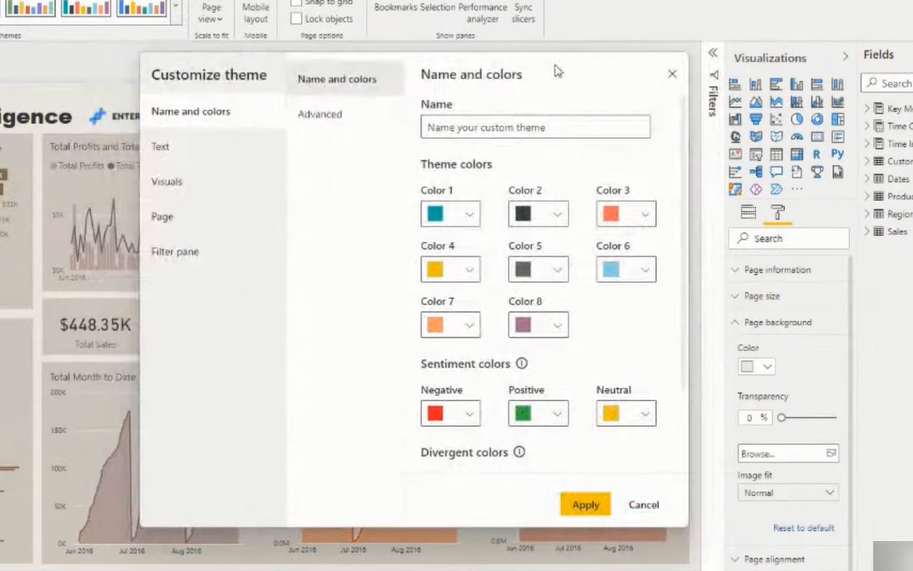Open the Color 1 dropdown
The height and width of the screenshot is (571, 913).
click(x=451, y=214)
